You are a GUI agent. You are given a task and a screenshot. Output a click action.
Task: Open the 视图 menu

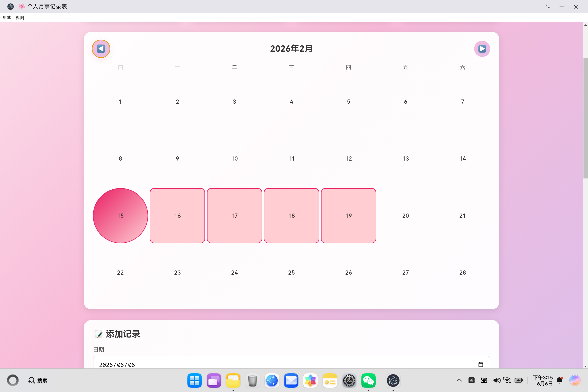(x=19, y=18)
